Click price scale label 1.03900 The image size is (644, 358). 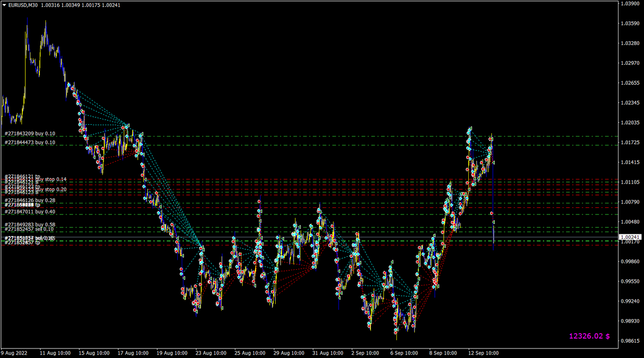tap(629, 3)
